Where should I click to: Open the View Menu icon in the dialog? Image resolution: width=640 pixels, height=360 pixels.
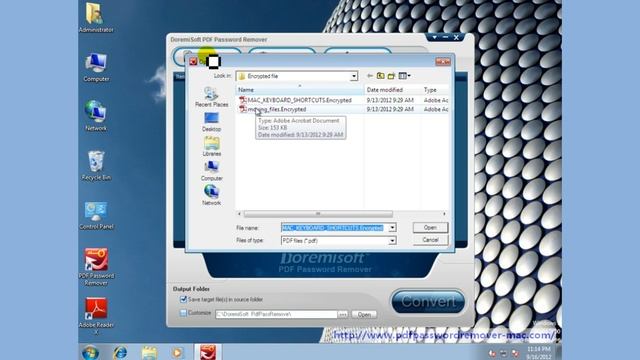click(404, 76)
